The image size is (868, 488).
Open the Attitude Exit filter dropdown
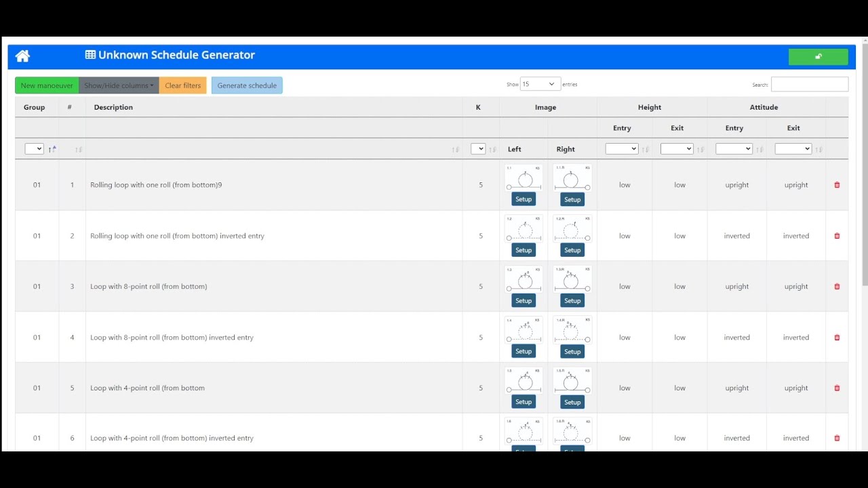[x=793, y=149]
